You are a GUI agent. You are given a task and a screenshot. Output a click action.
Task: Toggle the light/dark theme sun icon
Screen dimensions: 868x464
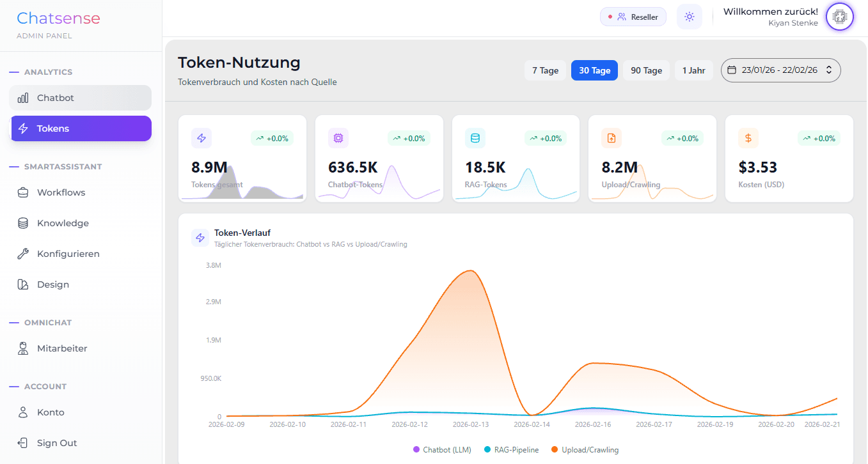689,16
